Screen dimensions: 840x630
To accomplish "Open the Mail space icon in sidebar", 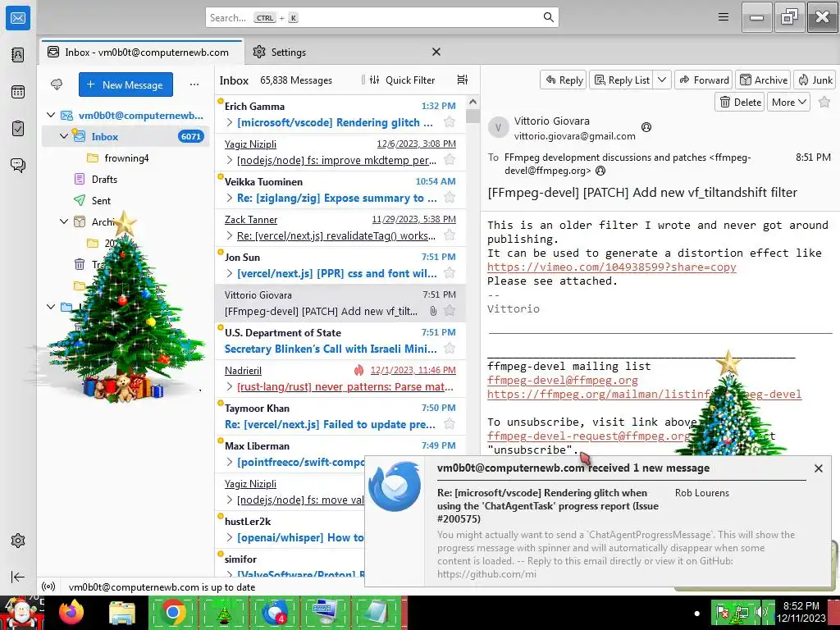I will [x=18, y=18].
